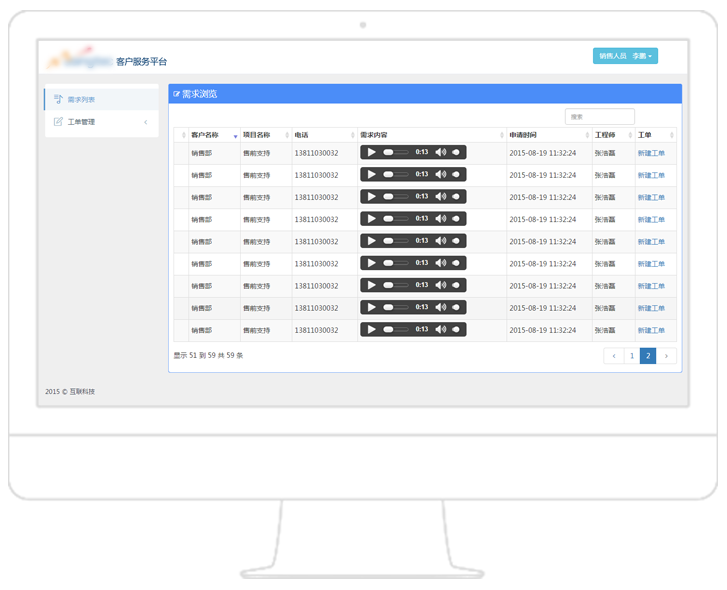
Task: Open 新建工单 link in the second row
Action: [651, 175]
